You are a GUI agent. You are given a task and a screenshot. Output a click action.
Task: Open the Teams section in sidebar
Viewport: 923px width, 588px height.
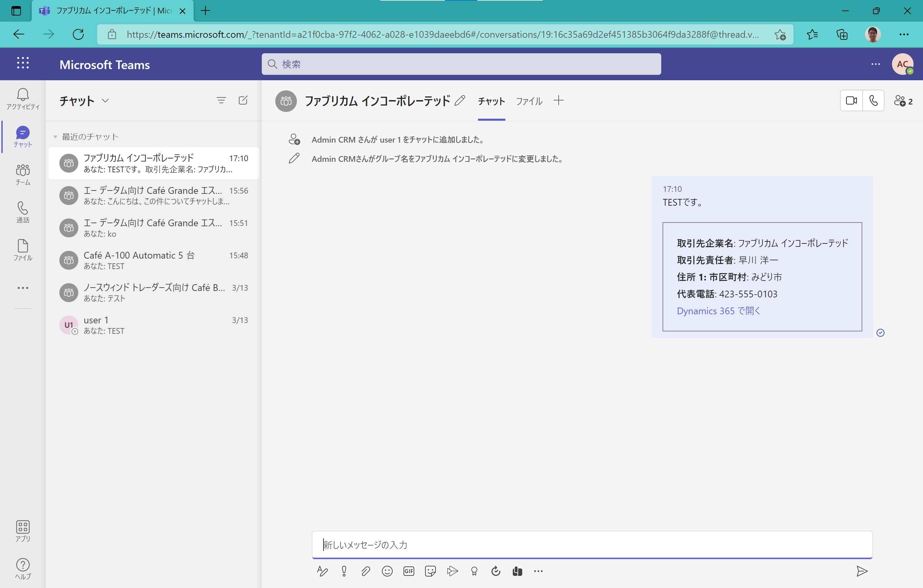click(x=23, y=175)
